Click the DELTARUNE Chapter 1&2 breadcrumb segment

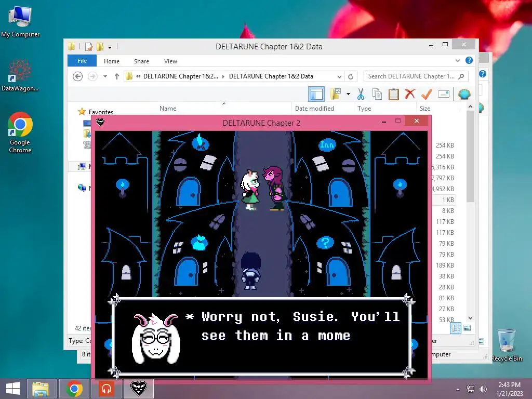click(x=180, y=76)
